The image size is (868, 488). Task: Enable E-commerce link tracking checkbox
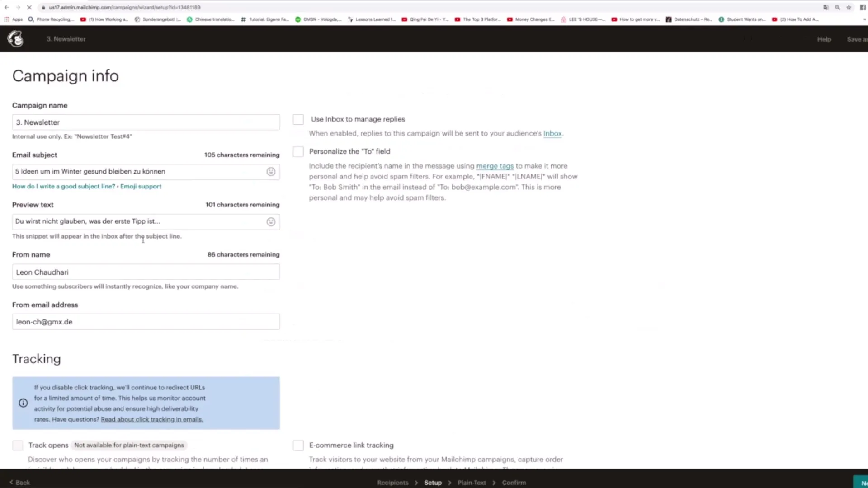coord(298,446)
